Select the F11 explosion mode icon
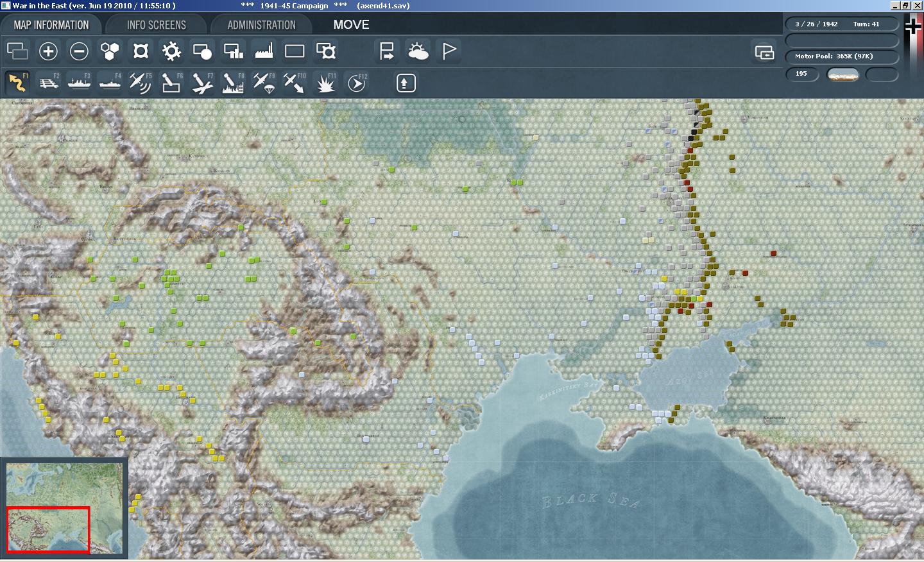The height and width of the screenshot is (562, 924). [325, 83]
